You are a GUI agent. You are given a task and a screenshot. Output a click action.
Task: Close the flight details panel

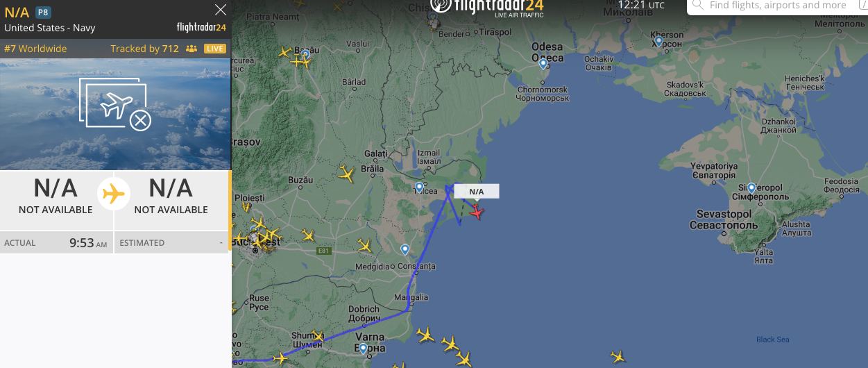pos(221,10)
